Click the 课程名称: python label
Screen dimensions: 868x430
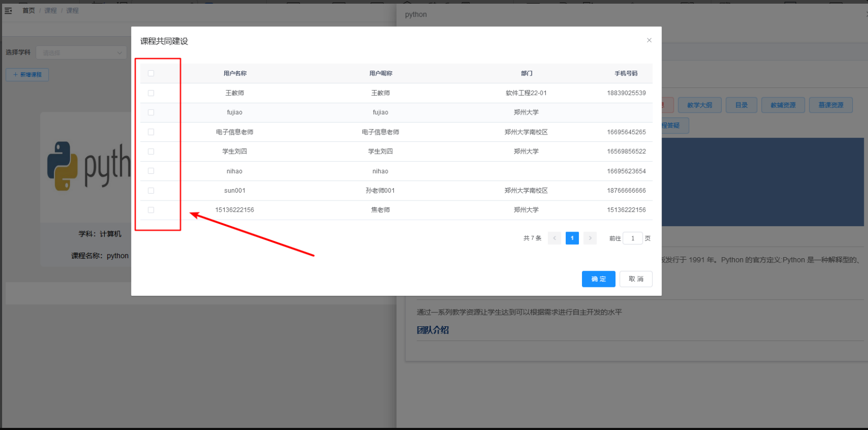pos(100,256)
